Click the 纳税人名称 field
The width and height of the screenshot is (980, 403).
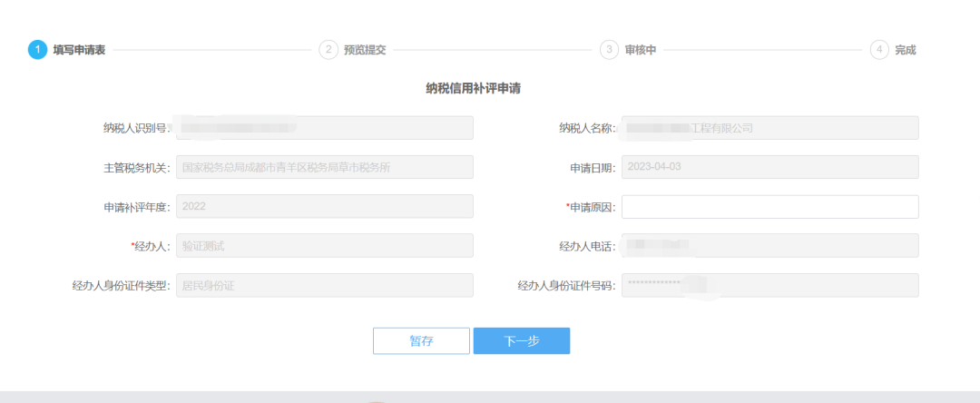pos(769,128)
